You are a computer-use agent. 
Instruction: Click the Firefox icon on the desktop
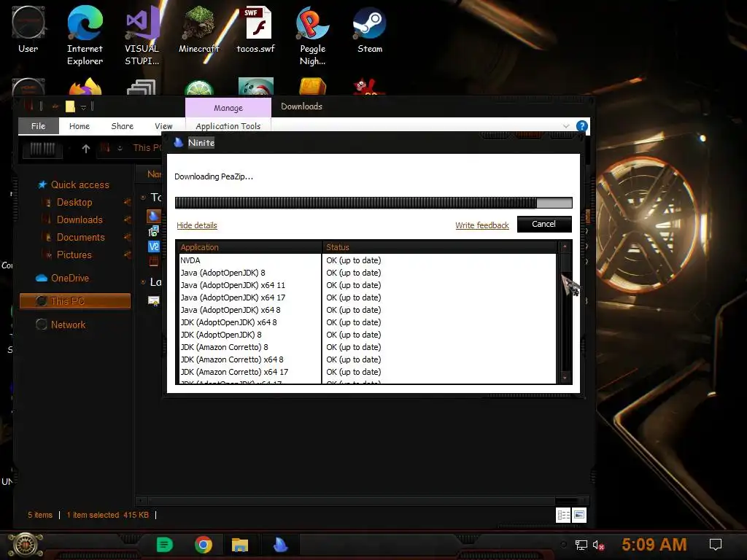[x=85, y=87]
